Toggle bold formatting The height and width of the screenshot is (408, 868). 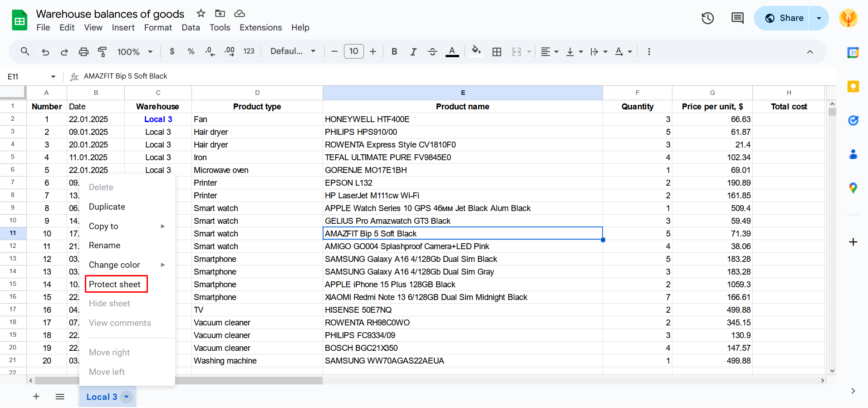point(394,52)
